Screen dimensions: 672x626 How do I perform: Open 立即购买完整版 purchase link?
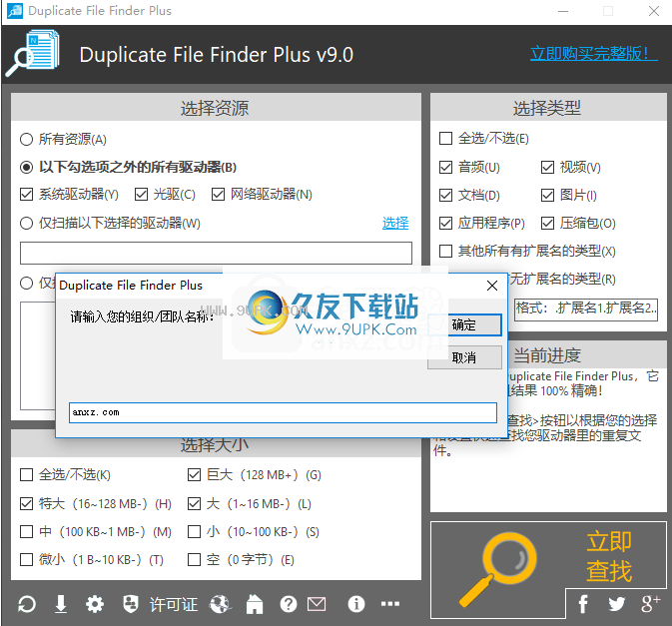(x=593, y=54)
